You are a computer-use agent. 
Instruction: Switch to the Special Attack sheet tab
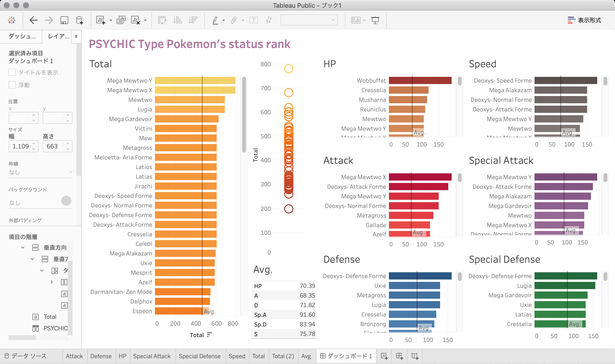point(151,356)
